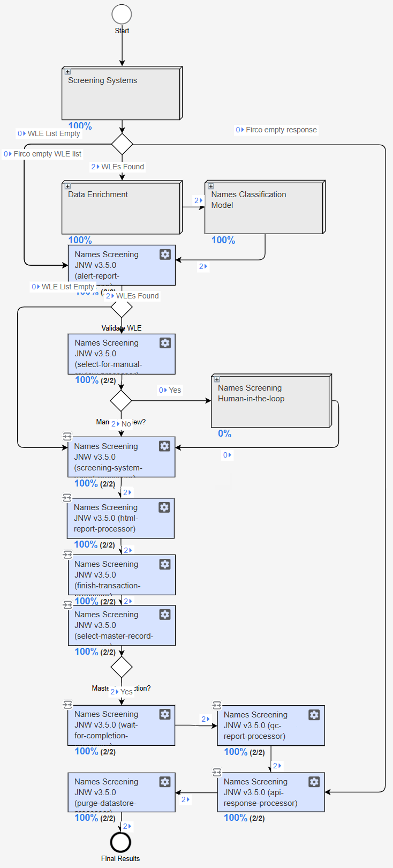The height and width of the screenshot is (868, 393).
Task: Select the select-for-manual task node
Action: 122,354
